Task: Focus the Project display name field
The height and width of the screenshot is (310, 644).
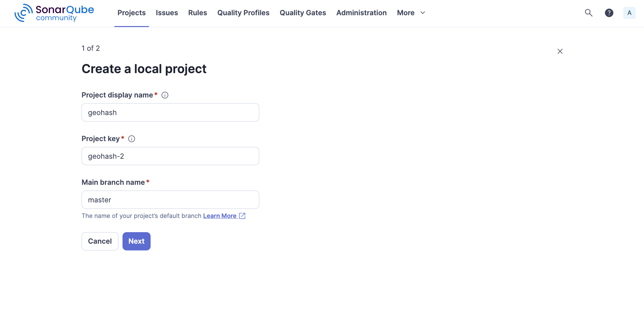Action: [170, 112]
